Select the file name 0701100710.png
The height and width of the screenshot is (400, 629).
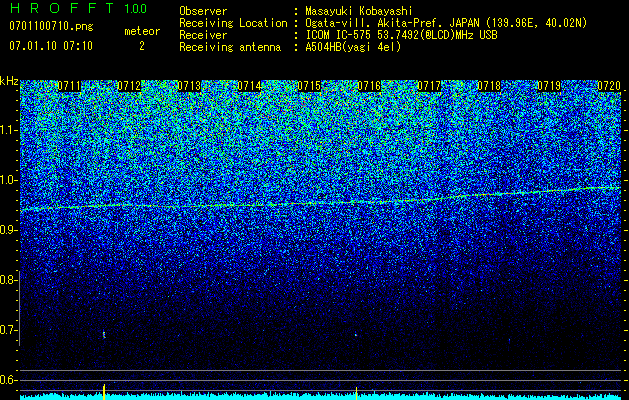click(x=51, y=27)
